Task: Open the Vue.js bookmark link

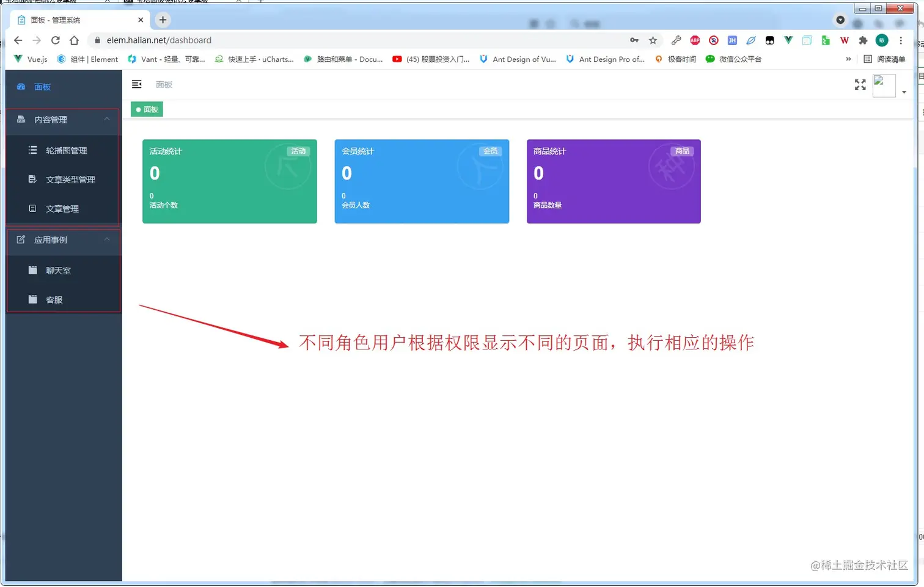Action: coord(30,59)
